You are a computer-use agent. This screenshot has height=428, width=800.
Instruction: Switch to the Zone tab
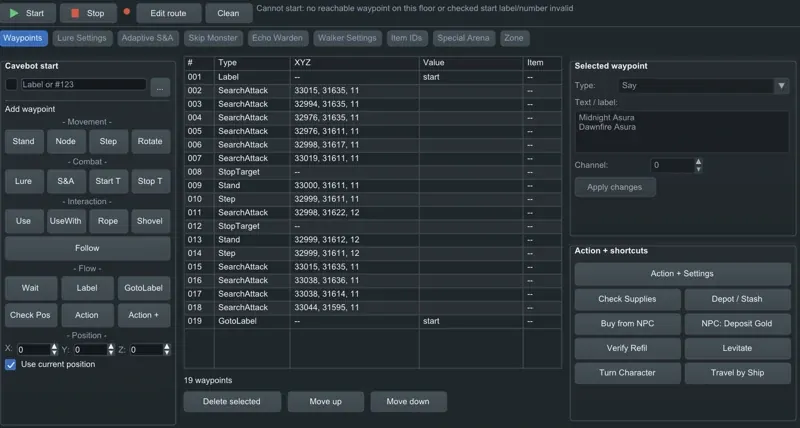point(514,38)
